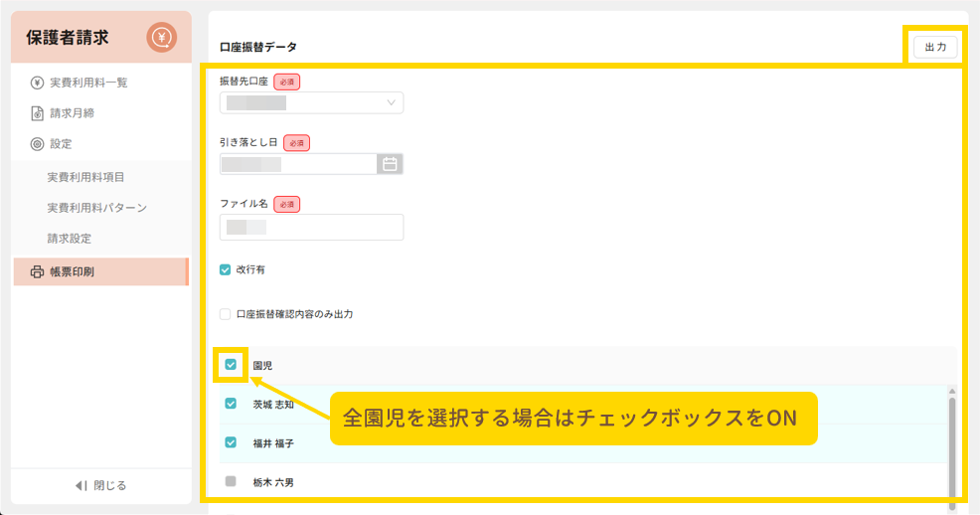Click the target icon next to 設定
This screenshot has height=515, width=980.
coord(37,144)
